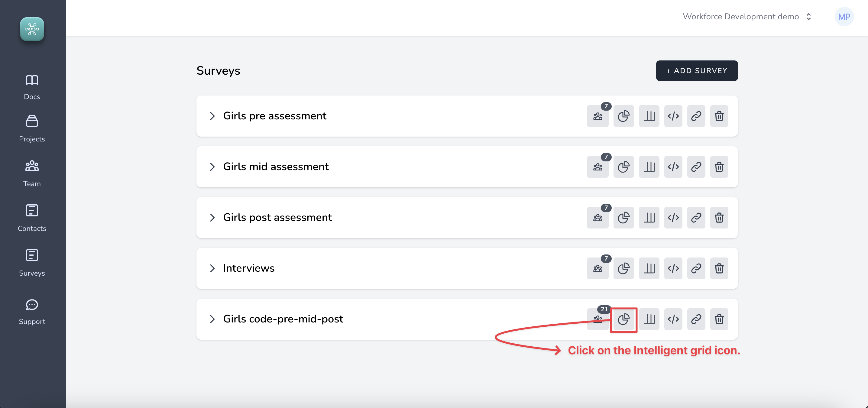Expand the Girls code-pre-mid-post row
The height and width of the screenshot is (408, 868).
click(x=212, y=319)
